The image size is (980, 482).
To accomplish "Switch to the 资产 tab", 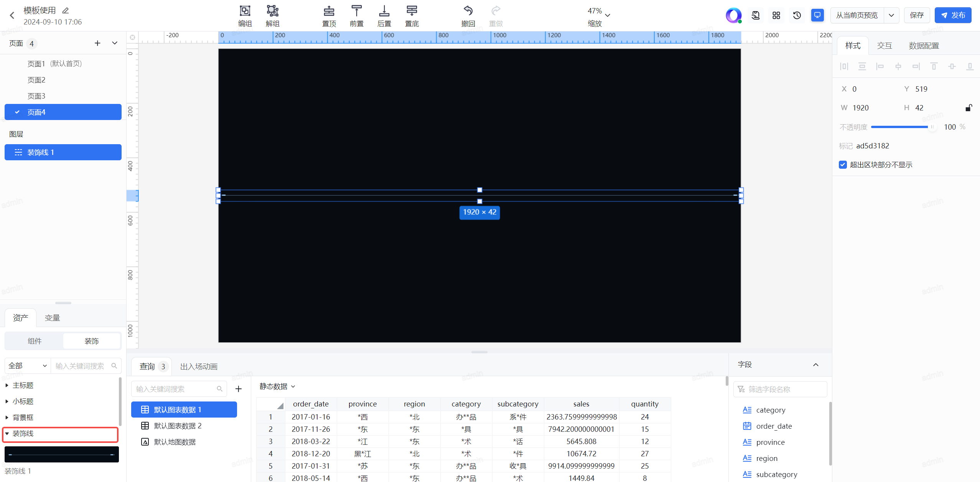I will click(20, 318).
